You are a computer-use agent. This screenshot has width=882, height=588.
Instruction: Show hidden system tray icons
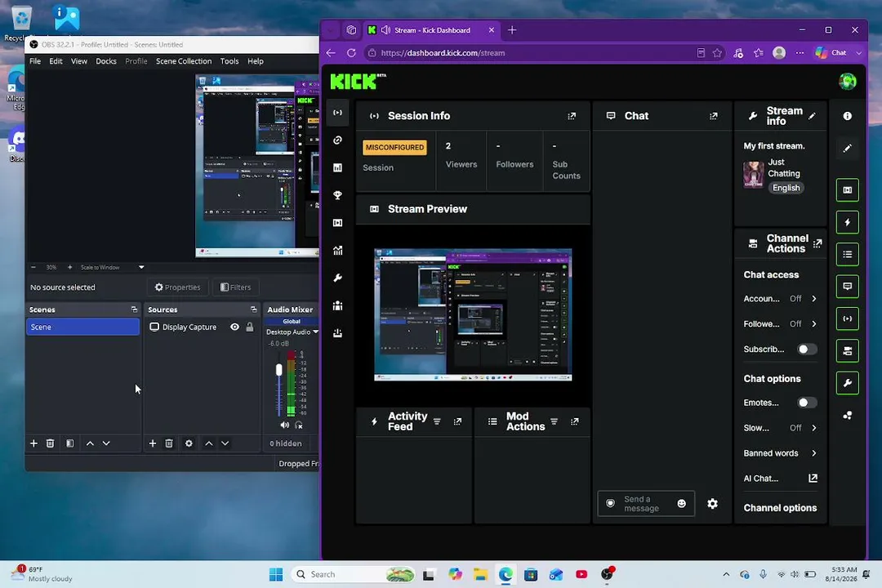tap(726, 574)
